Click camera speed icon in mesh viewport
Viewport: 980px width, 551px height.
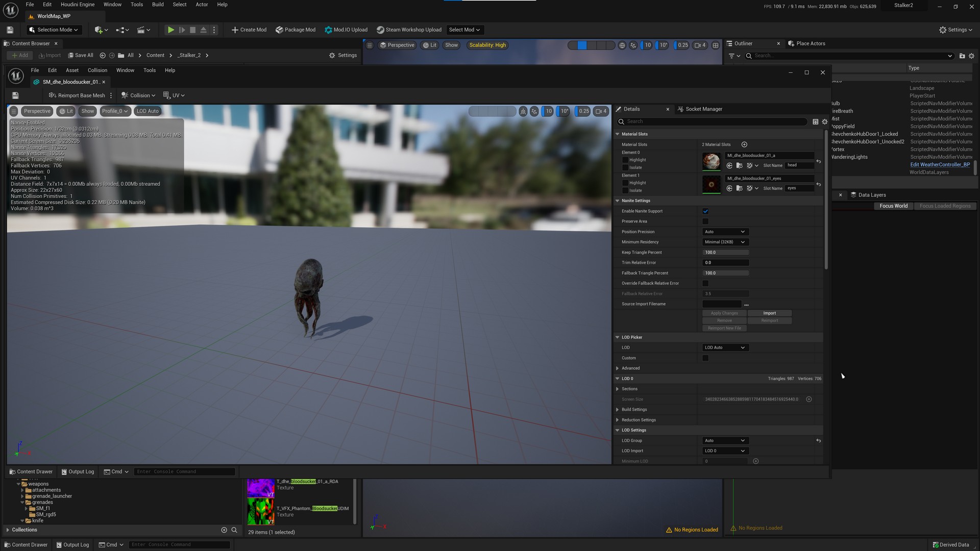[x=601, y=111]
